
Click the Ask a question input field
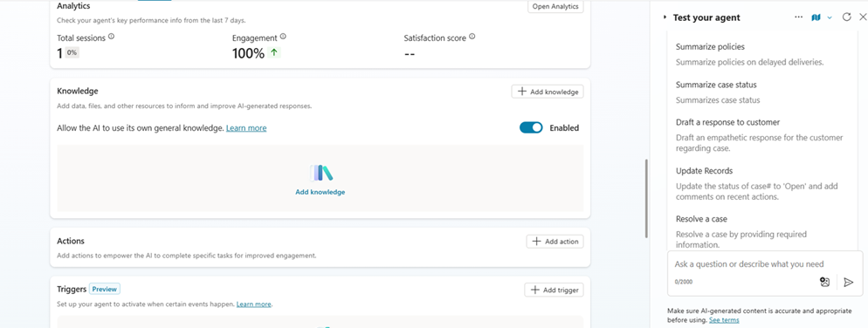pyautogui.click(x=749, y=264)
